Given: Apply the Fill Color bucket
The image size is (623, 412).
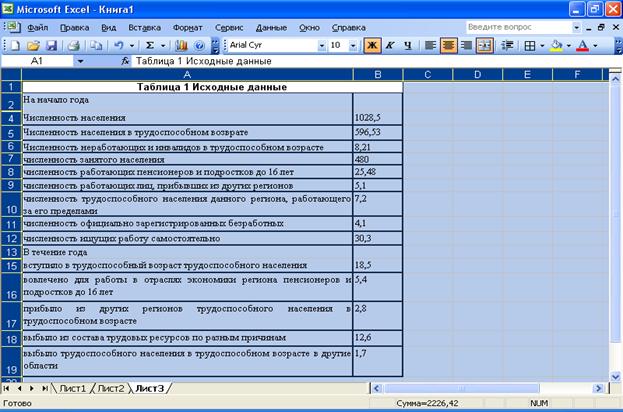Looking at the screenshot, I should [556, 46].
